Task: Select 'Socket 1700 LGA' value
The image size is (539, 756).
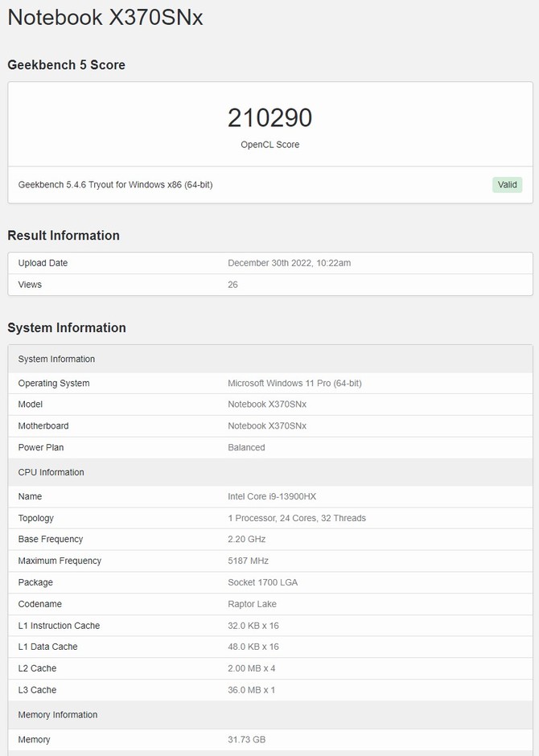Action: (263, 583)
